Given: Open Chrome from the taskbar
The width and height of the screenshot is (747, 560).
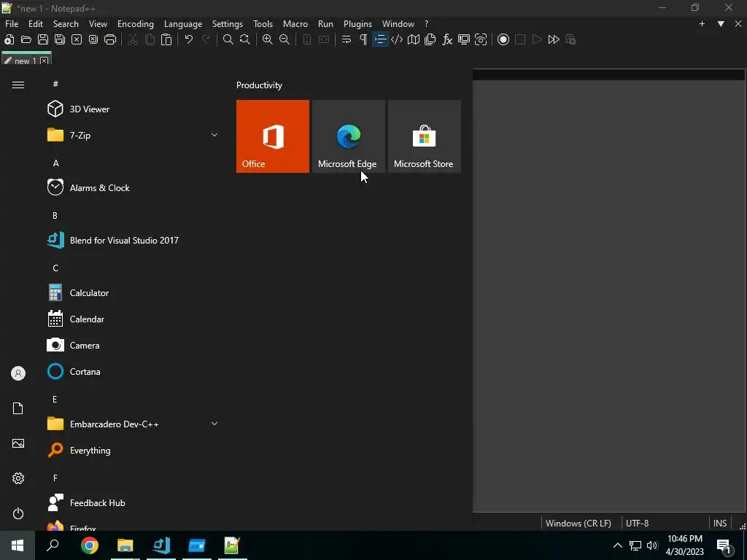Looking at the screenshot, I should [90, 545].
